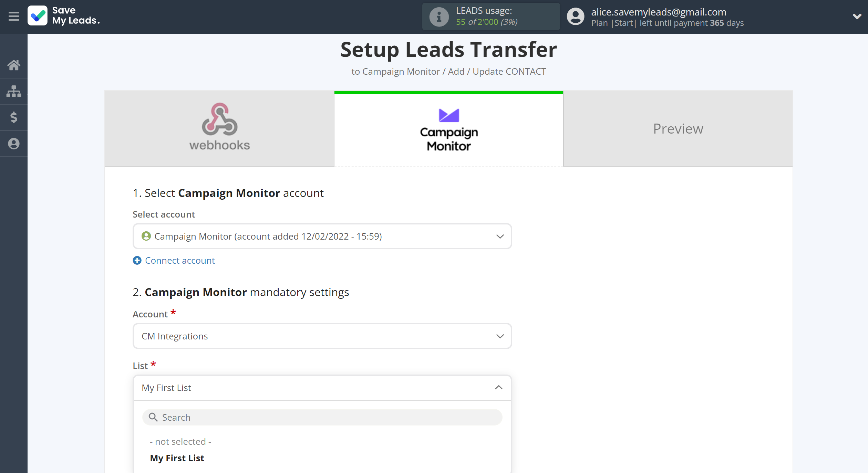This screenshot has width=868, height=473.
Task: Switch to the webhooks tab
Action: [x=219, y=128]
